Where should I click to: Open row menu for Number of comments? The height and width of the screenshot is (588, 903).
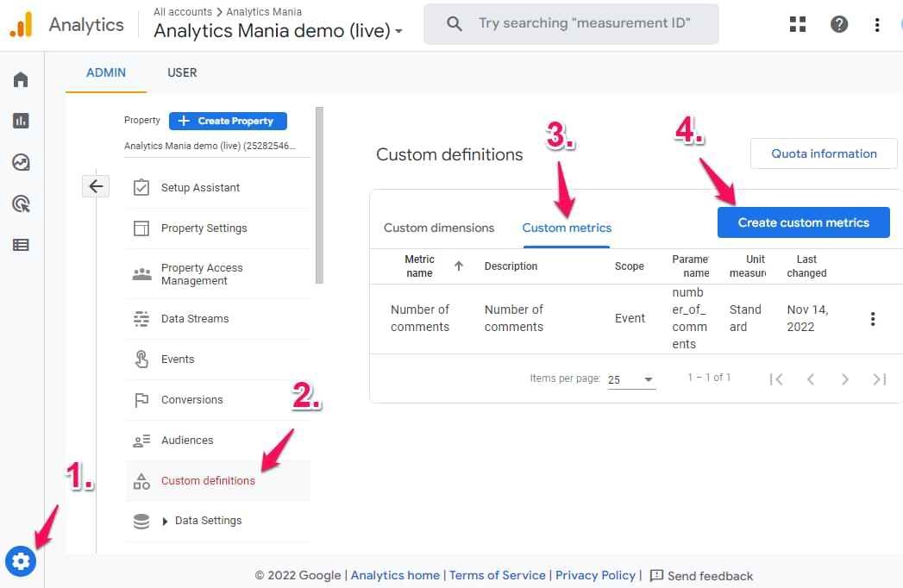873,318
